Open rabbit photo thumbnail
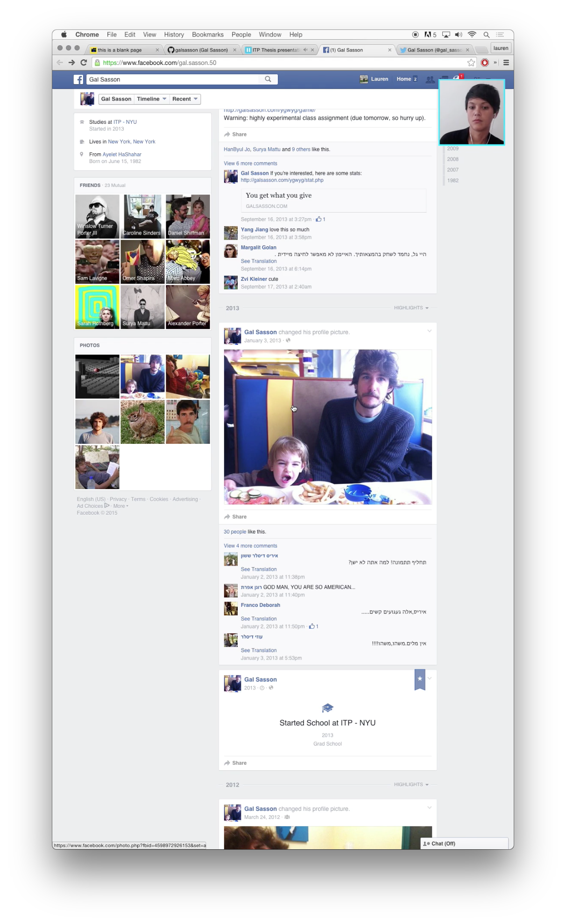 pyautogui.click(x=142, y=421)
